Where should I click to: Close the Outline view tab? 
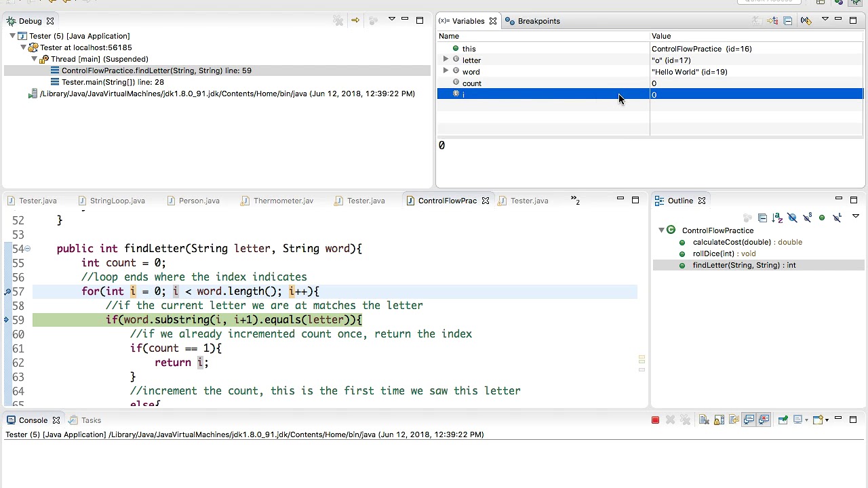pos(702,201)
